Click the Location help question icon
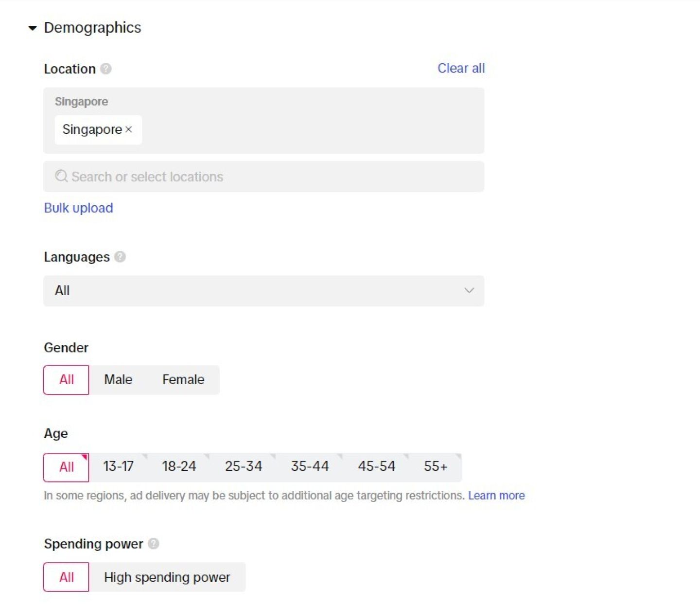This screenshot has width=700, height=606. click(x=105, y=69)
